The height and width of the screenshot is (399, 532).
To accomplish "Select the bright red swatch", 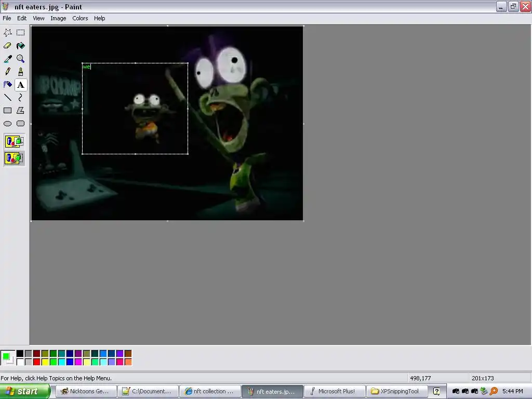I will point(37,362).
